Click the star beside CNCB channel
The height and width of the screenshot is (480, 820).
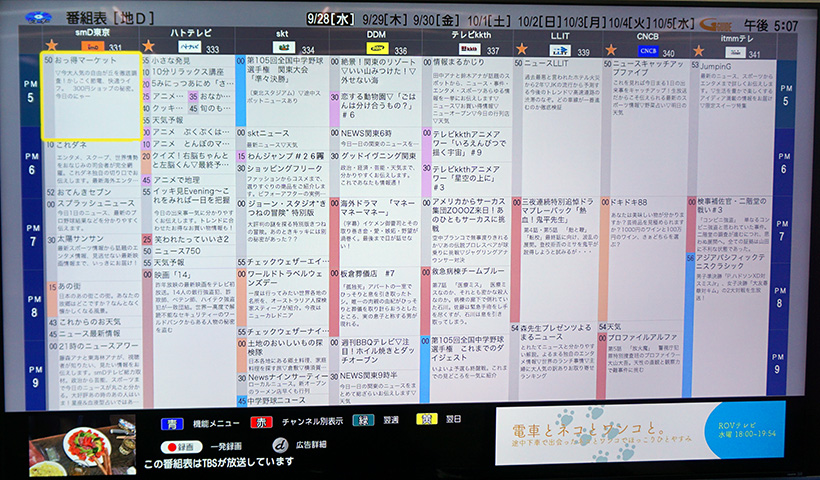click(x=611, y=50)
